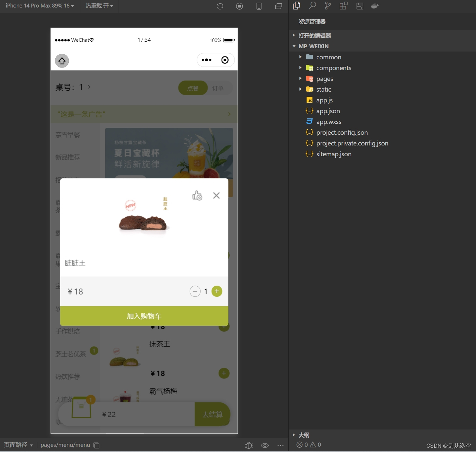Open the three-dots capsule menu
Viewport: 476px width, 452px height.
click(207, 60)
